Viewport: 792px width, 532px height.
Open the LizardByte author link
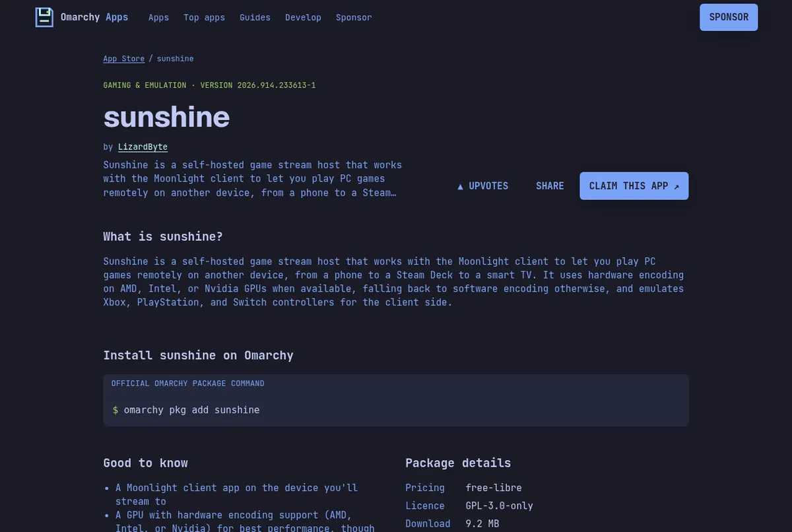(143, 147)
